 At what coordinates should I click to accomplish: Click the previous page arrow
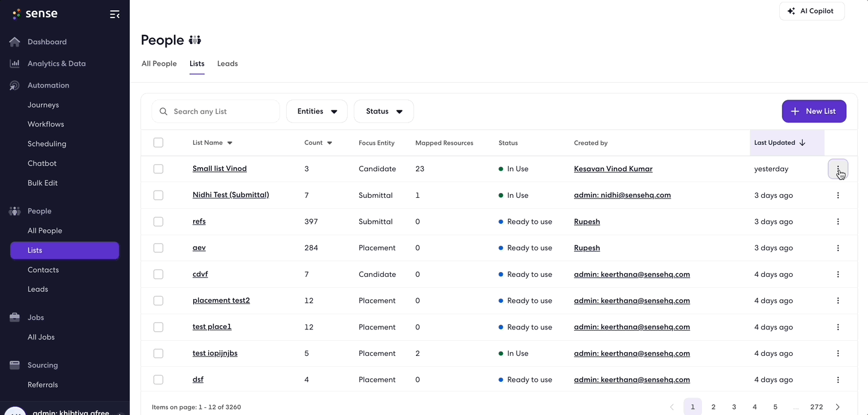(x=672, y=407)
